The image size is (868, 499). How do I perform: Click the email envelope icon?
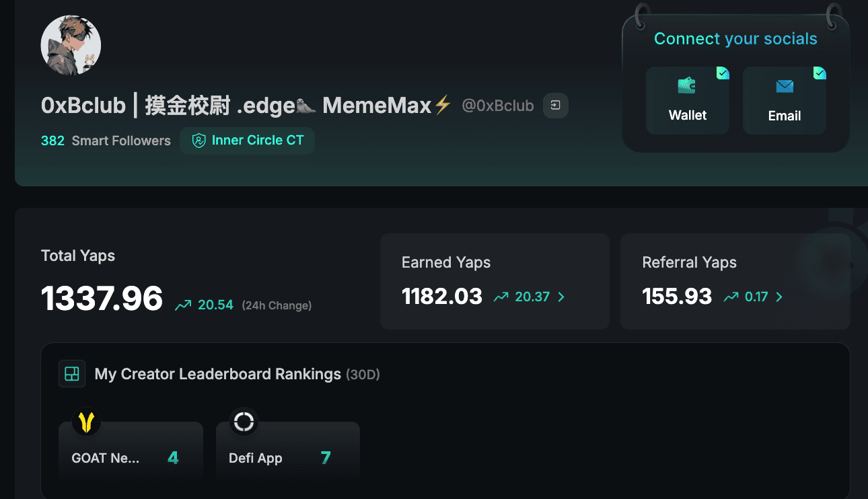point(785,86)
